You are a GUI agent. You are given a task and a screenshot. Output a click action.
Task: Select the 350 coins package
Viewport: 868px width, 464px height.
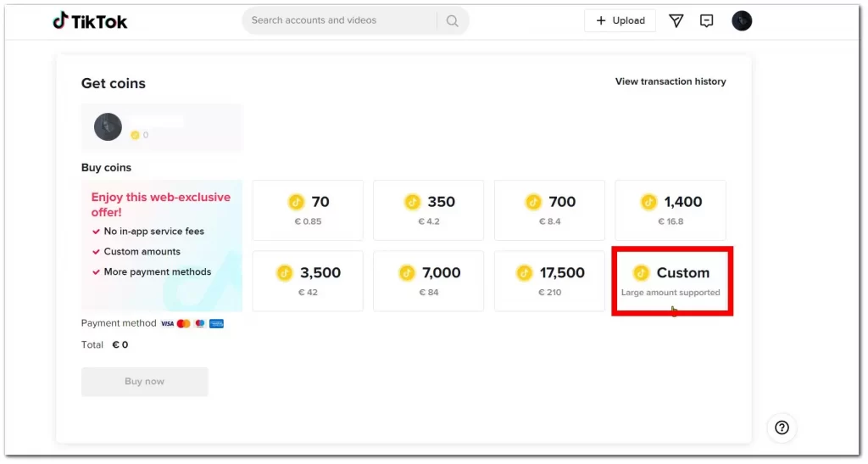428,210
